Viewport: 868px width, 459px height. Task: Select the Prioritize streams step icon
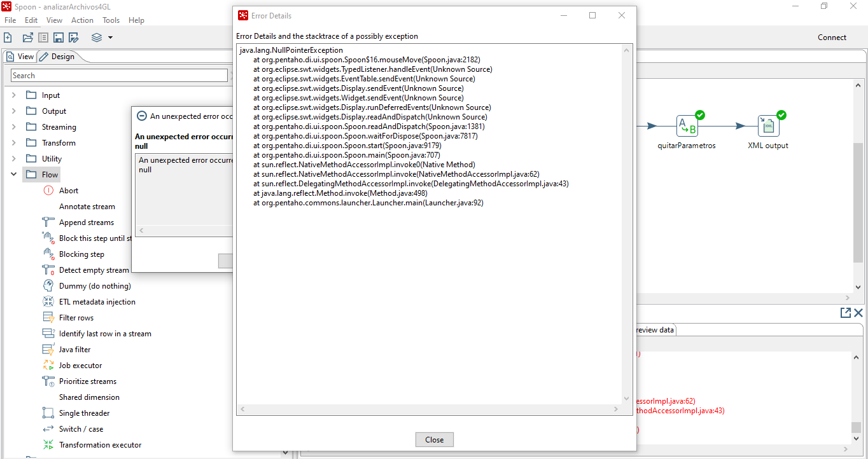[x=48, y=381]
